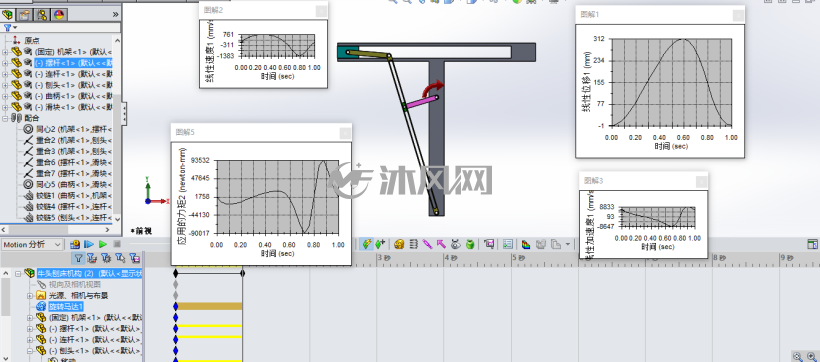This screenshot has width=820, height=362.
Task: Click Play from Start button
Action: (x=89, y=244)
